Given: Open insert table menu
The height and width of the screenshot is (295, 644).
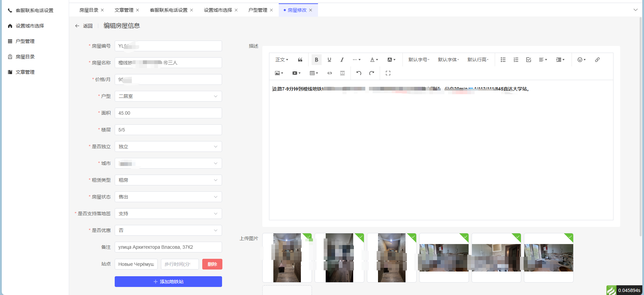Looking at the screenshot, I should coord(314,73).
